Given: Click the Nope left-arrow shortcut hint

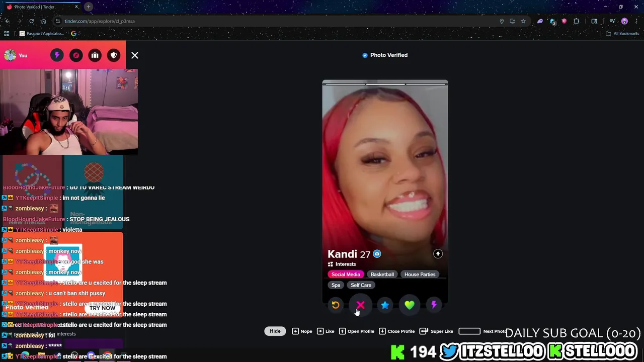Looking at the screenshot, I should point(302,331).
